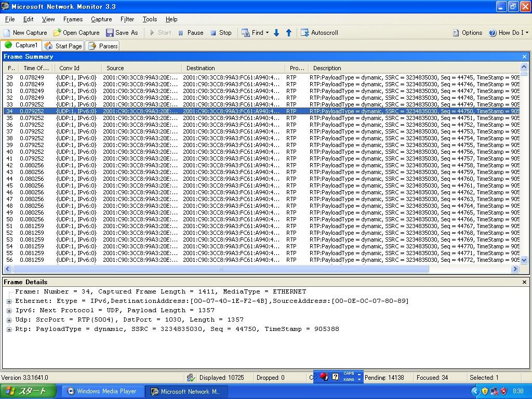Viewport: 532px width, 399px height.
Task: Click the Displayed: 10725 status bar entry
Action: [x=221, y=378]
